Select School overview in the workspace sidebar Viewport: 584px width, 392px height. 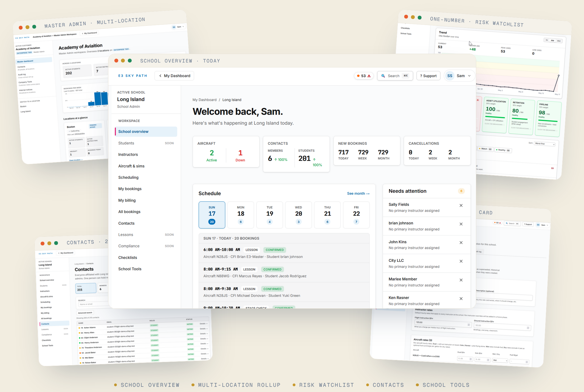coord(146,132)
